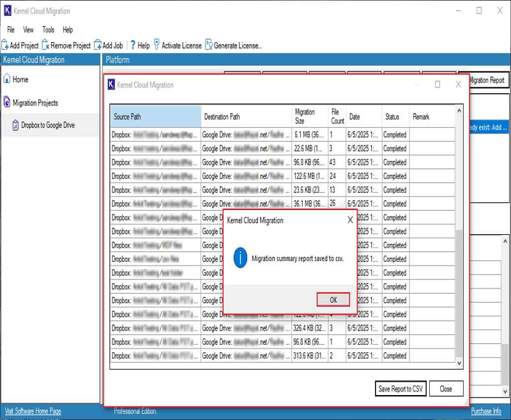The width and height of the screenshot is (511, 420).
Task: Click the Save Report to CSV button
Action: pos(400,389)
